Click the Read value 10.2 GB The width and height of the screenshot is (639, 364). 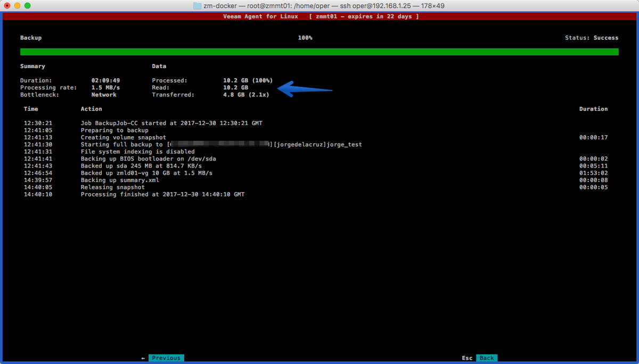(235, 88)
